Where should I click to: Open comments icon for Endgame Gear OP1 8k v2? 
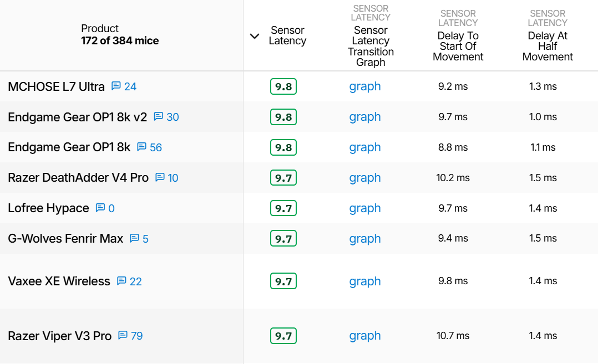(x=158, y=116)
